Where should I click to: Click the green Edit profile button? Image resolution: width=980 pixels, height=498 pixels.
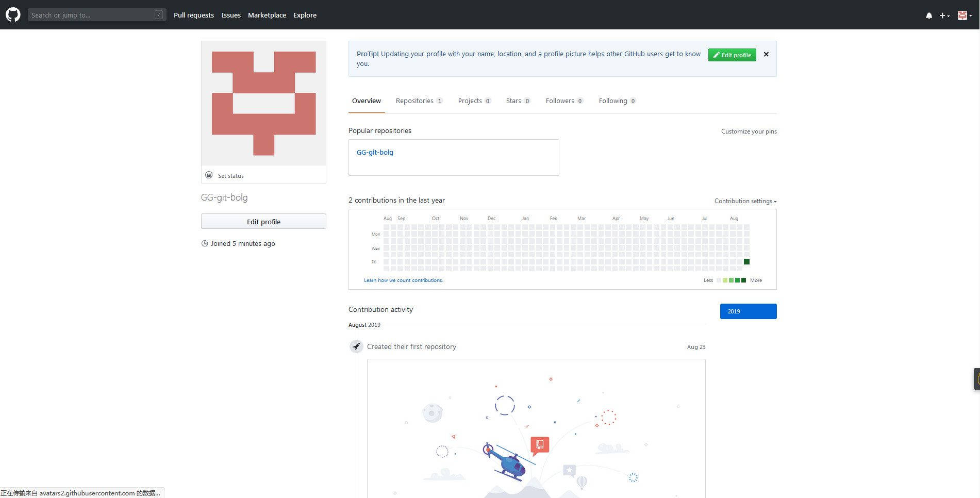coord(732,55)
